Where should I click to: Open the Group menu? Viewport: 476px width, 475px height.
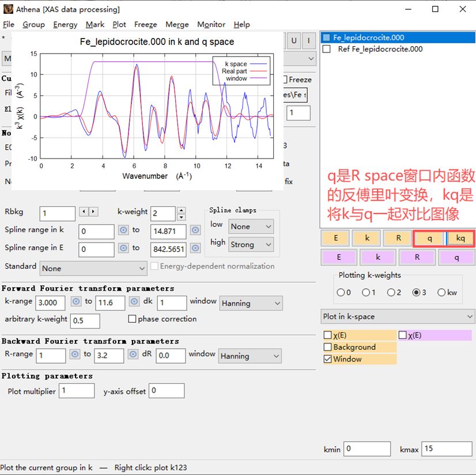click(x=33, y=24)
